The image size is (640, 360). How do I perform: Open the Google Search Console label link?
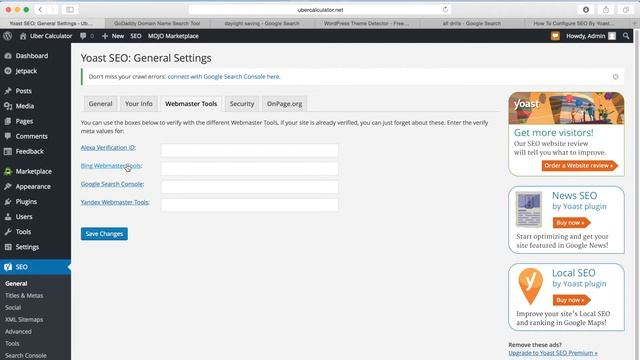[112, 184]
